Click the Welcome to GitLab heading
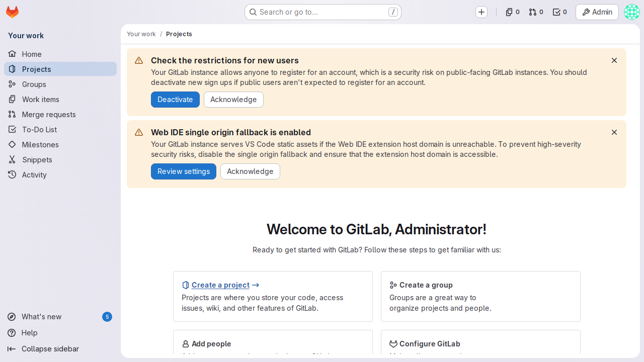Viewport: 644px width, 362px height. click(376, 229)
